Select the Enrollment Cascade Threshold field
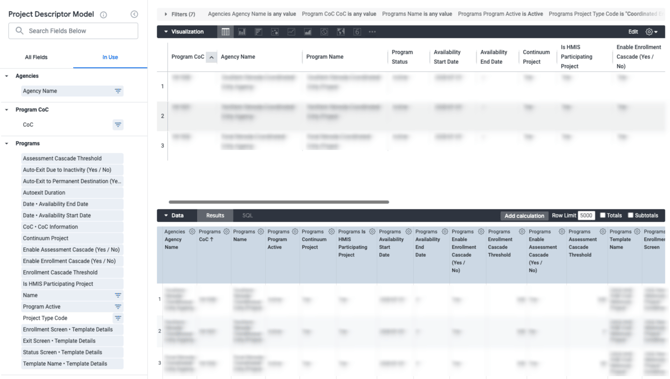Screen dimensions: 670x379 tap(72, 273)
